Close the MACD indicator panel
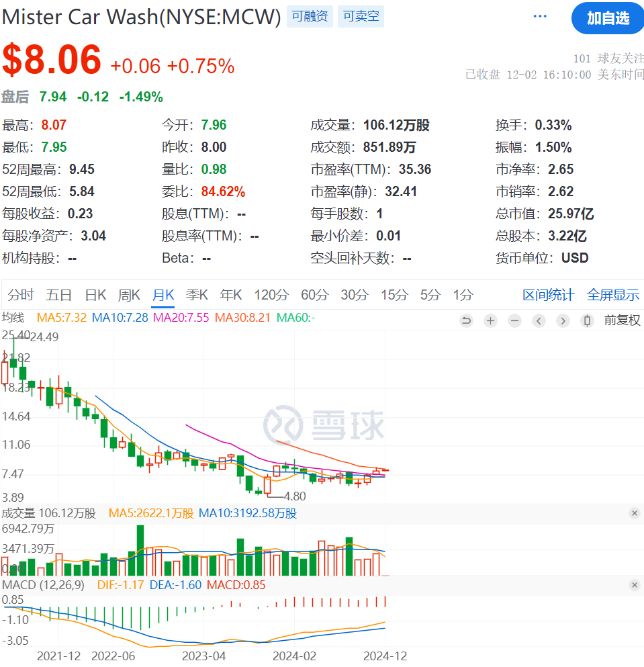This screenshot has height=667, width=644. click(634, 585)
